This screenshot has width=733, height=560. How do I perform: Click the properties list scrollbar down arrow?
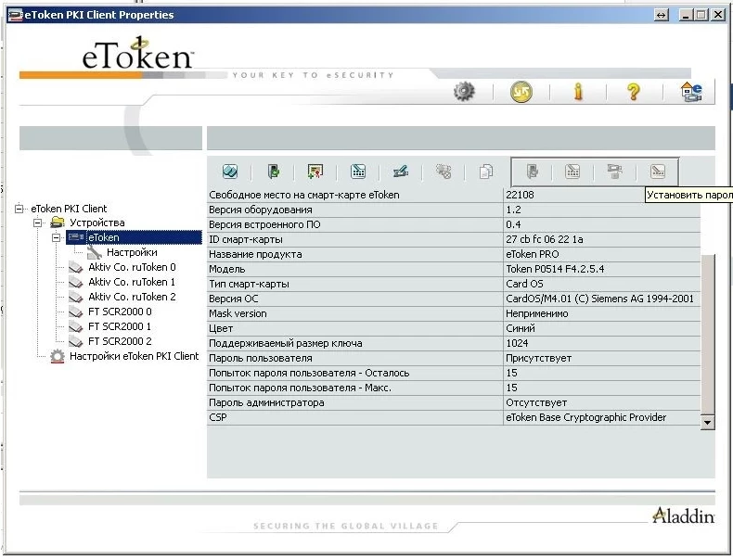click(x=707, y=423)
